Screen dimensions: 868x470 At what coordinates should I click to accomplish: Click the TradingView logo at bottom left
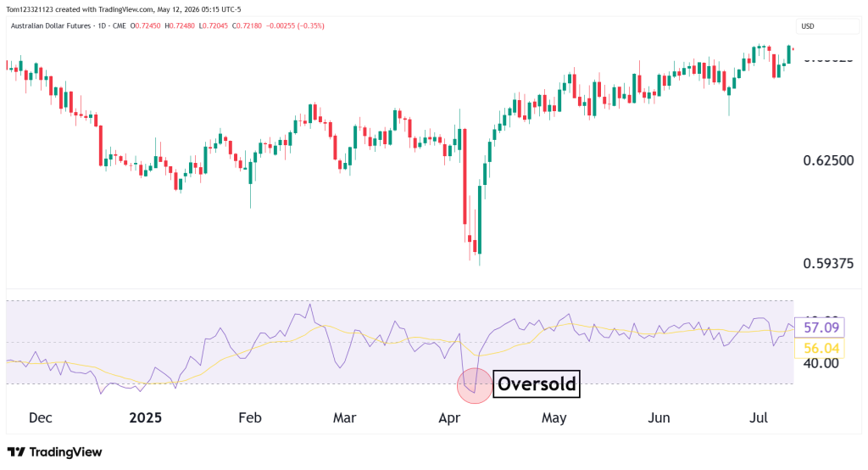pyautogui.click(x=54, y=452)
